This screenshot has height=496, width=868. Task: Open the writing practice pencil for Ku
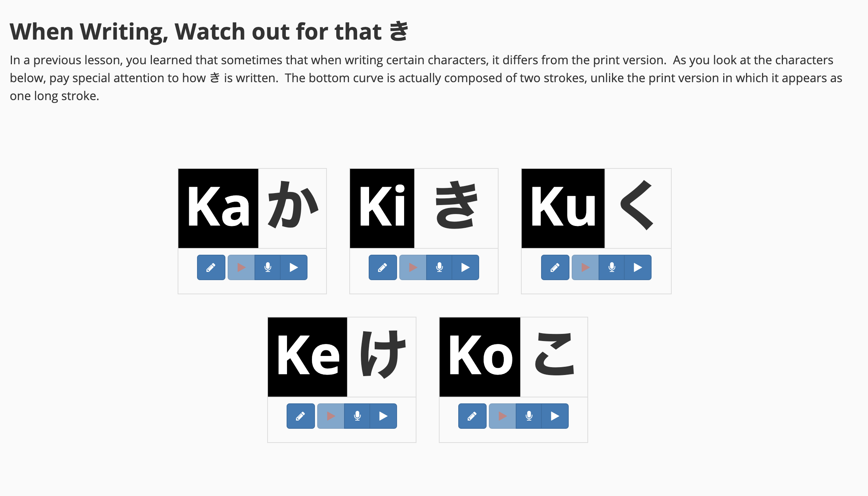pyautogui.click(x=555, y=267)
